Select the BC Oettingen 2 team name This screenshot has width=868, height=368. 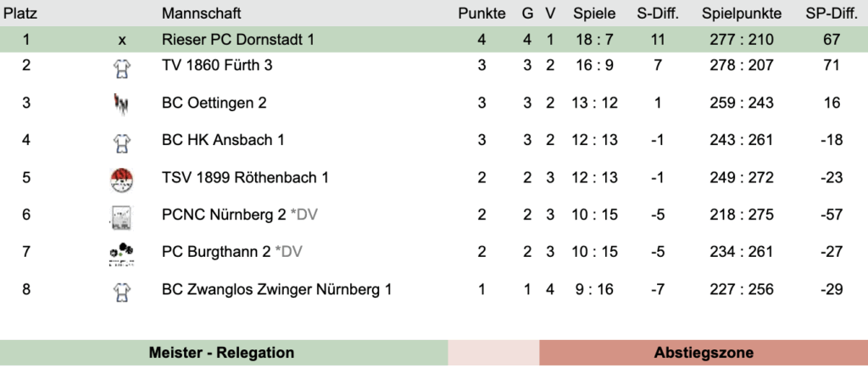coord(214,103)
